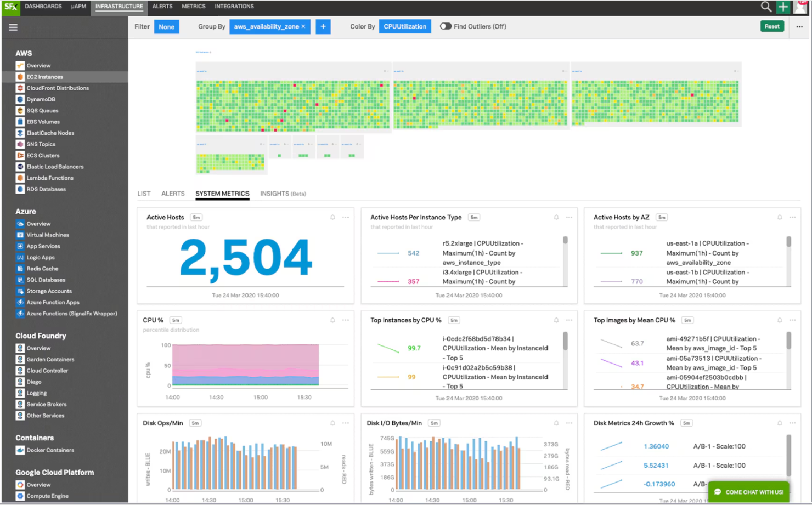Viewport: 812px width, 505px height.
Task: Click the bell icon on Disk I/O Bytes/Min
Action: (x=556, y=423)
